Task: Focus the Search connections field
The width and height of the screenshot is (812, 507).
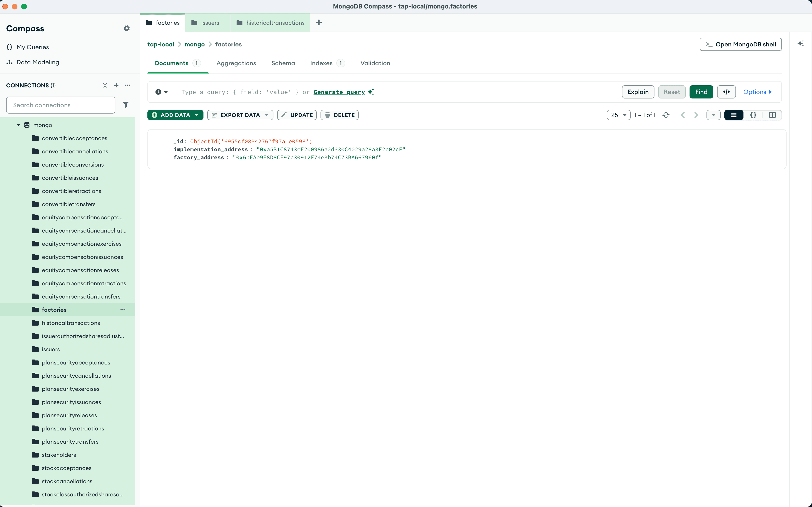Action: coord(61,105)
